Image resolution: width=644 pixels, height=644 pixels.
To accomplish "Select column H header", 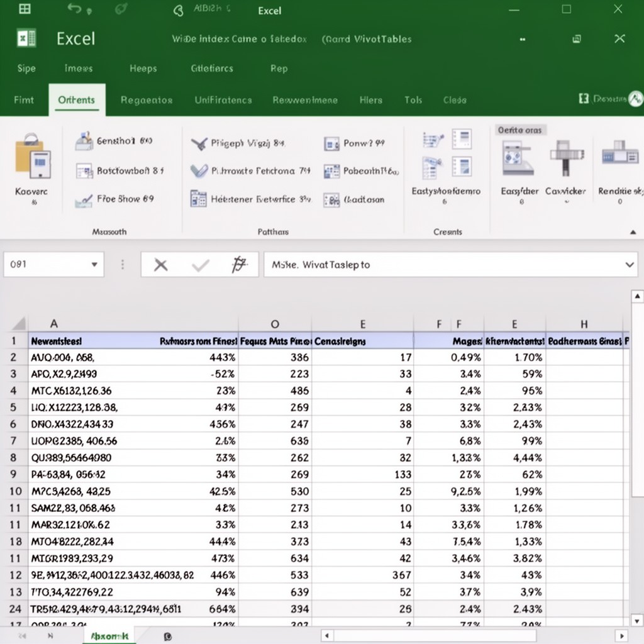I will 584,324.
